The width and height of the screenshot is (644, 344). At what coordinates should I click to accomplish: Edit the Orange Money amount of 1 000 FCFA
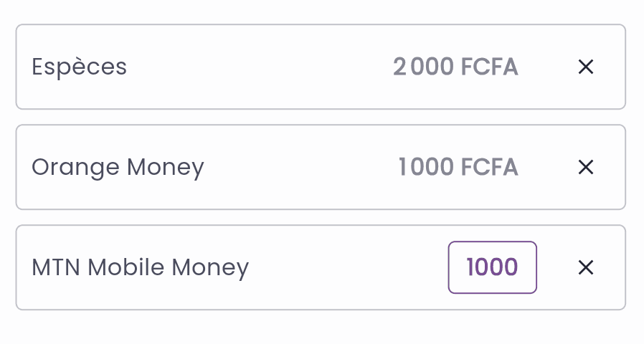(458, 168)
